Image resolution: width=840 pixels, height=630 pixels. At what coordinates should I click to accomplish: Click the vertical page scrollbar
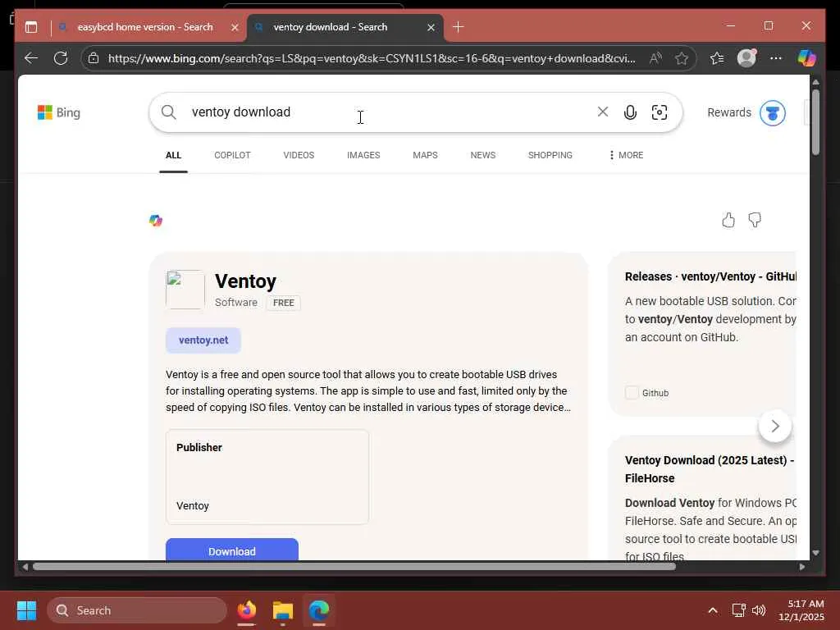815,123
